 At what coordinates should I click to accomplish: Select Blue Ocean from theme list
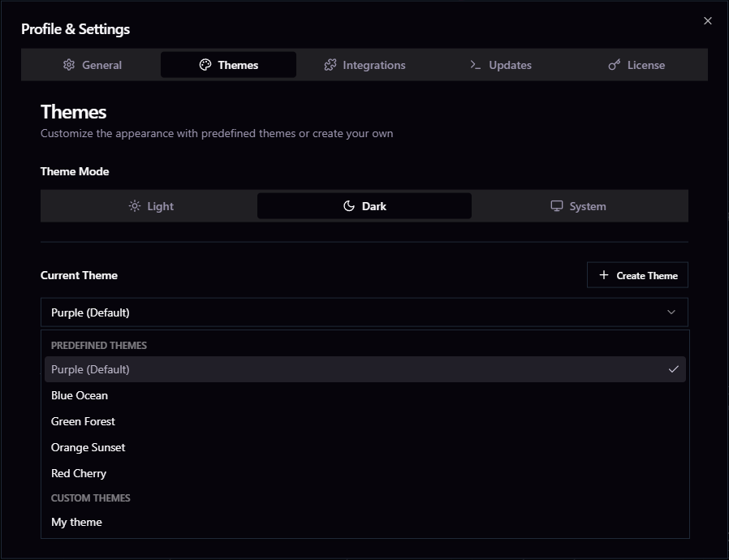tap(80, 395)
